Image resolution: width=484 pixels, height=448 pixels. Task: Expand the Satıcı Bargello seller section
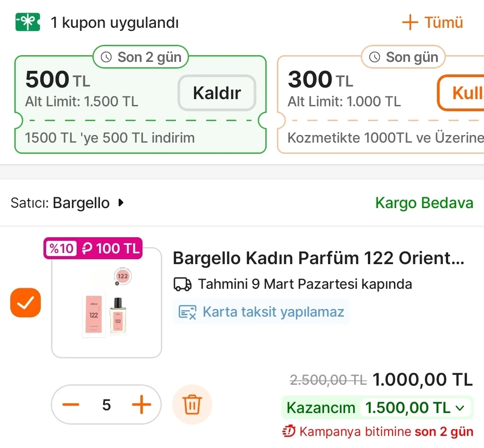(67, 203)
